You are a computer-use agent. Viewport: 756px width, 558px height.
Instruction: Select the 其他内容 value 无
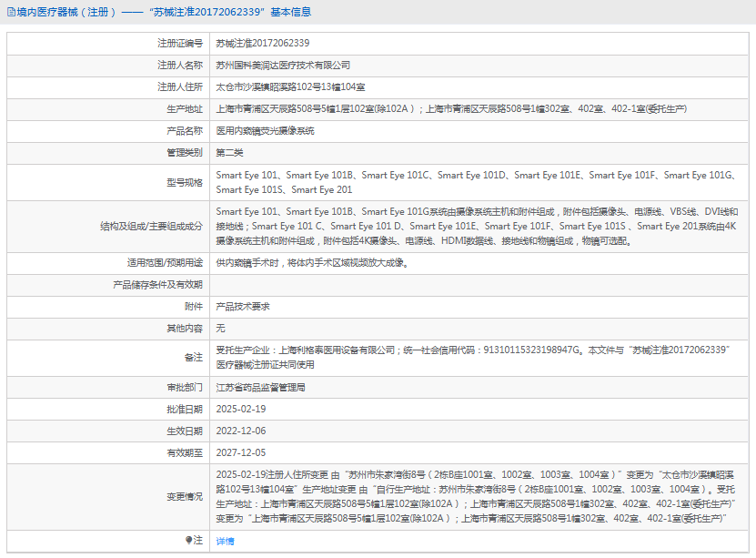pos(220,329)
